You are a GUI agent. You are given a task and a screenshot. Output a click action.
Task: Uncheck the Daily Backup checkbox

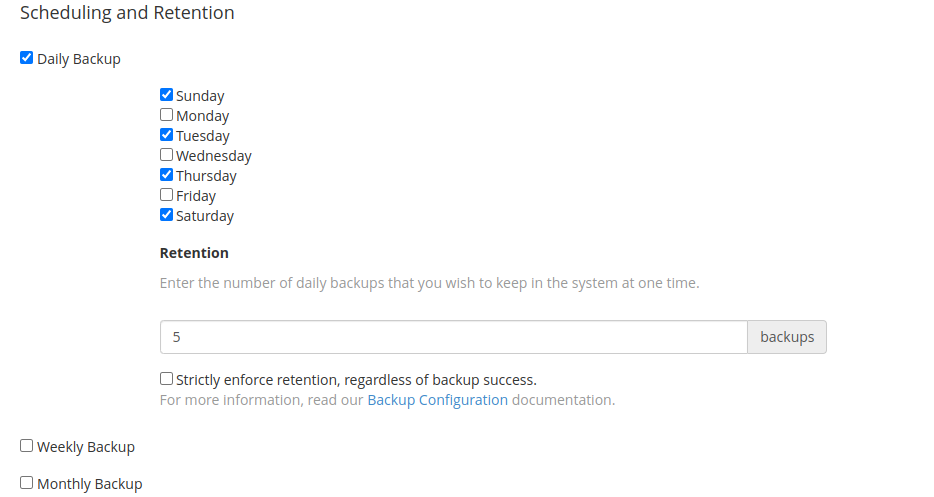pyautogui.click(x=27, y=58)
